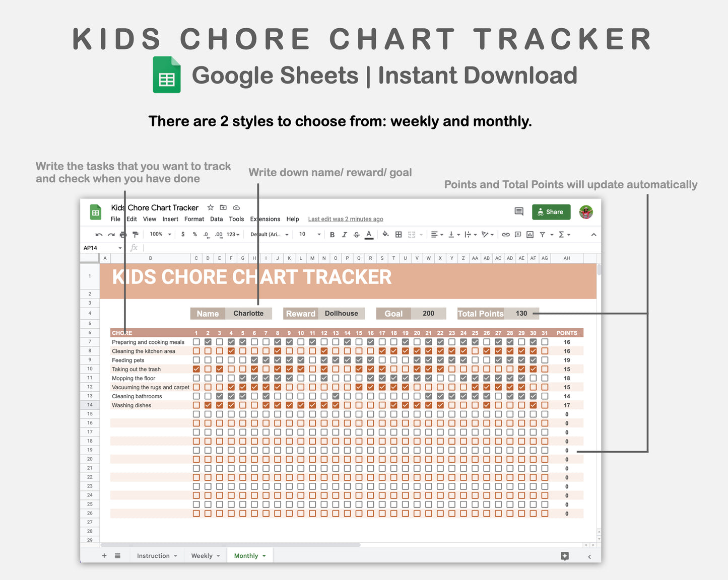The height and width of the screenshot is (580, 728).
Task: Click the functions (sigma) icon
Action: pyautogui.click(x=561, y=234)
